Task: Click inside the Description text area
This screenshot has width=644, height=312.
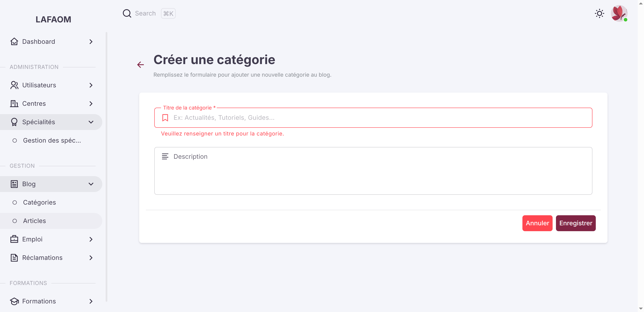Action: pyautogui.click(x=373, y=171)
